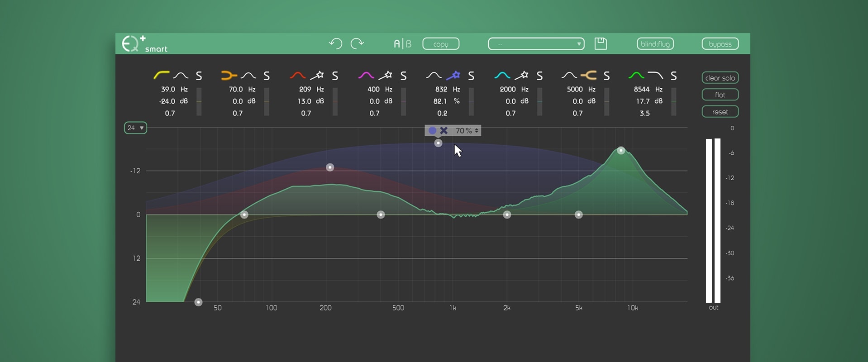Click the EQ+ smart logo

(144, 44)
